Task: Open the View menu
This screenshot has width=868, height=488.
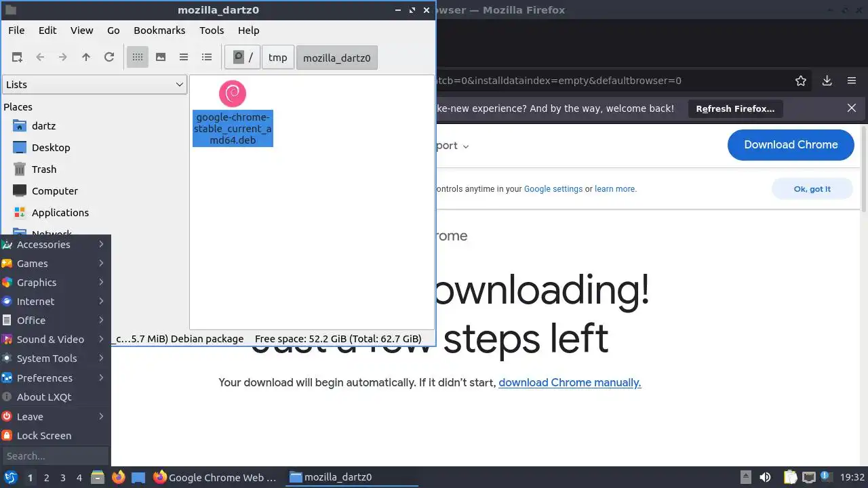Action: point(81,30)
